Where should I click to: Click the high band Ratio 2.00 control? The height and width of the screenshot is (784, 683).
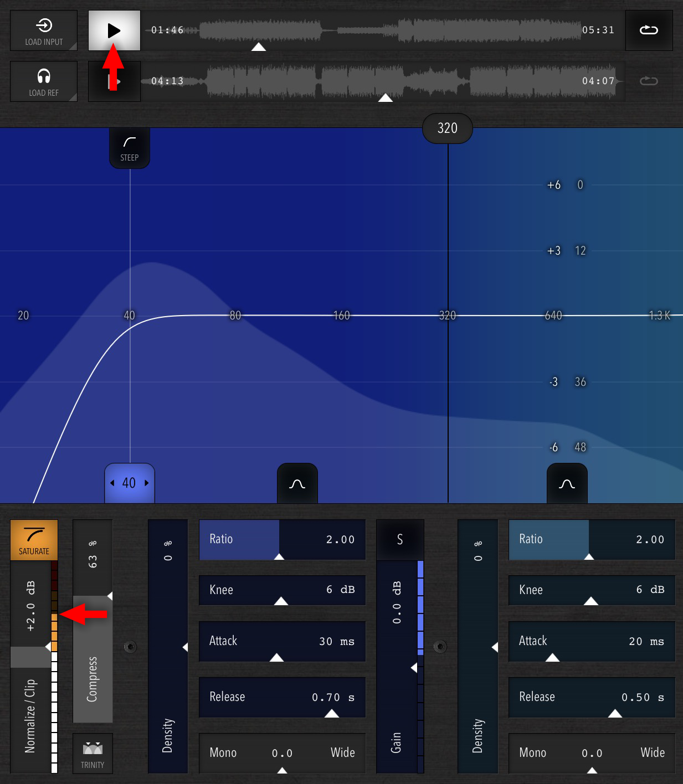point(592,540)
